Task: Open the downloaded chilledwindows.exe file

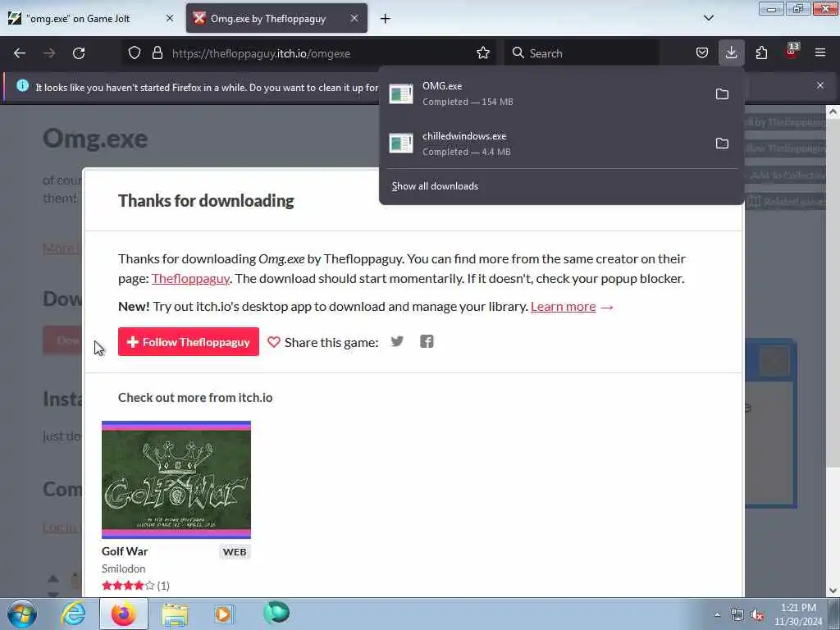Action: tap(546, 144)
